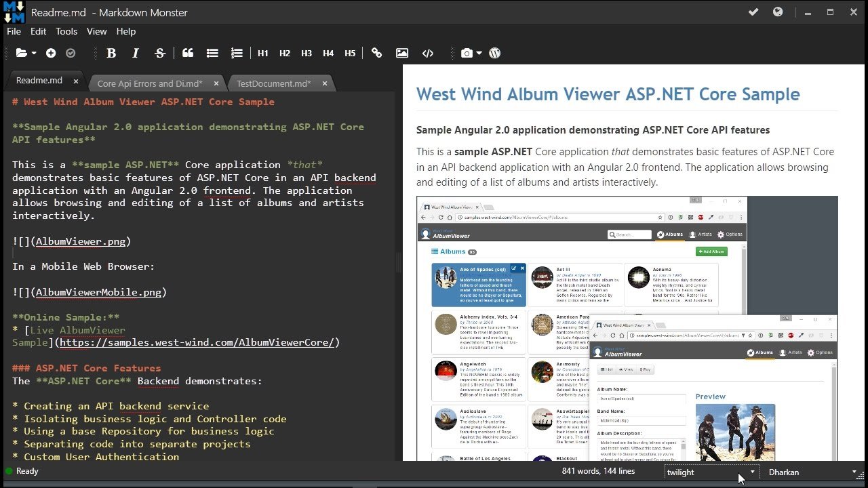This screenshot has height=488, width=868.
Task: Apply H2 heading
Action: [x=285, y=53]
